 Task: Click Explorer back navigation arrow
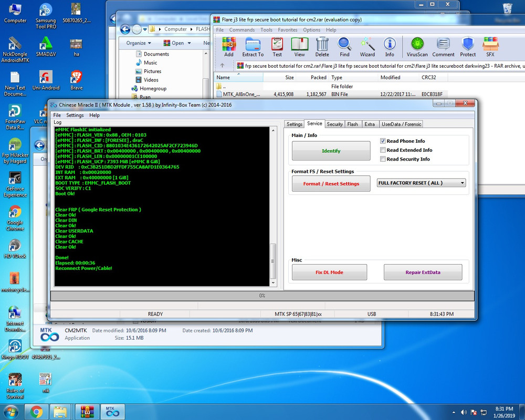click(x=125, y=29)
